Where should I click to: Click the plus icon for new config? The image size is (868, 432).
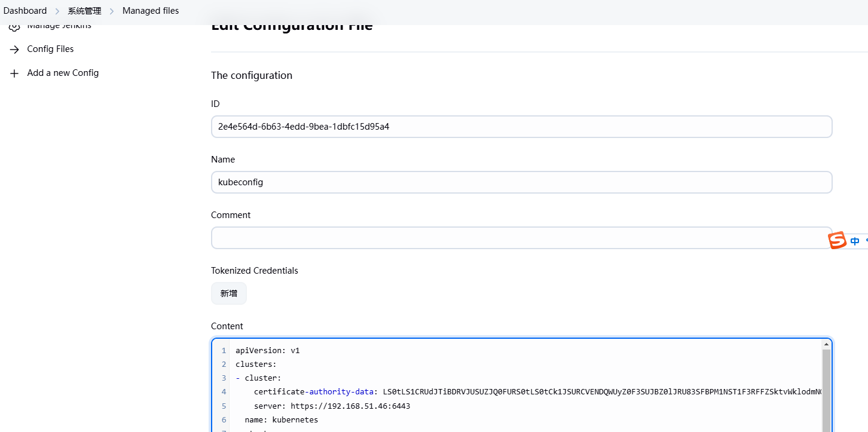click(x=14, y=73)
